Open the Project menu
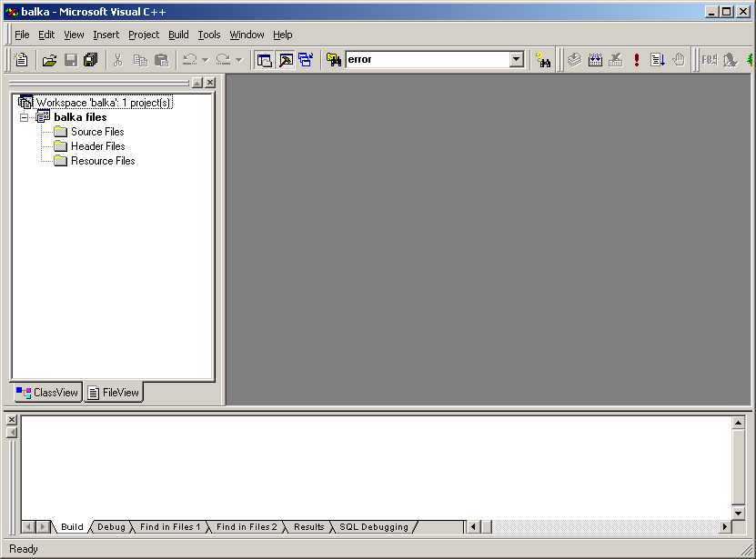The image size is (756, 559). point(144,35)
